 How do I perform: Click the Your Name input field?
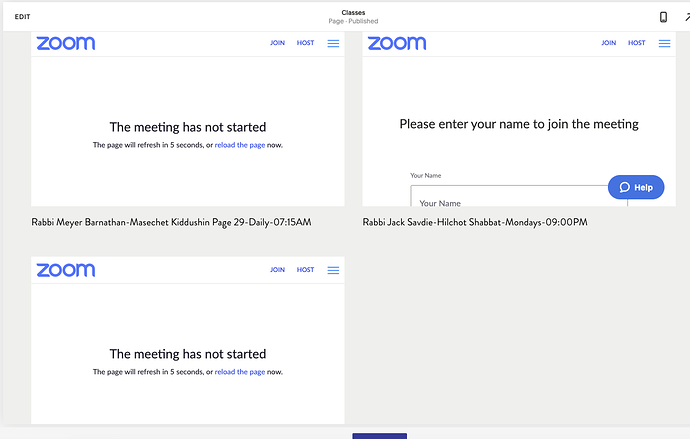(x=519, y=196)
